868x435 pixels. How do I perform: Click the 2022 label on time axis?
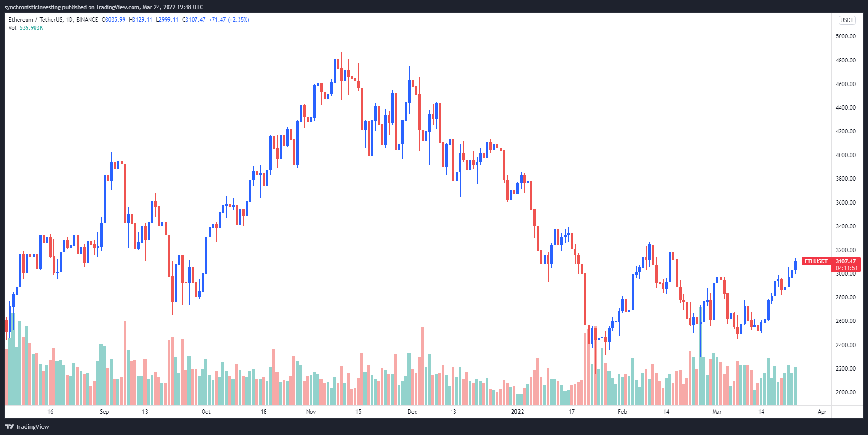pyautogui.click(x=517, y=412)
